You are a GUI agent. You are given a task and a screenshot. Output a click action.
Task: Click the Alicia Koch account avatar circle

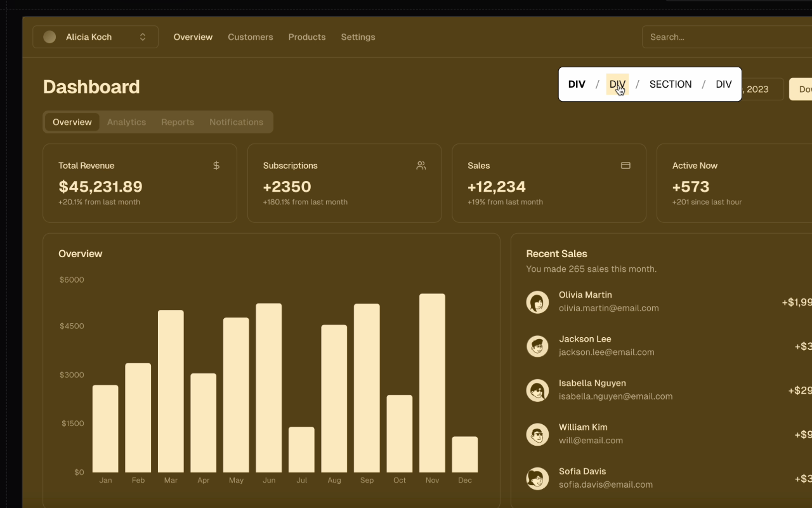tap(49, 37)
